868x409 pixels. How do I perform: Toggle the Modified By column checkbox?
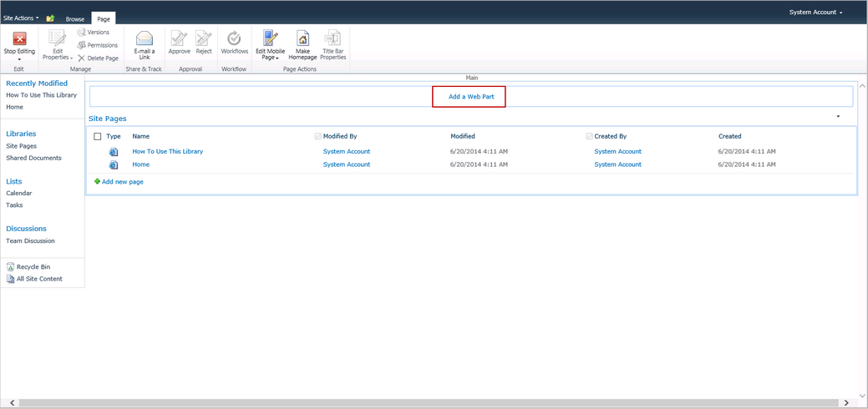click(317, 136)
